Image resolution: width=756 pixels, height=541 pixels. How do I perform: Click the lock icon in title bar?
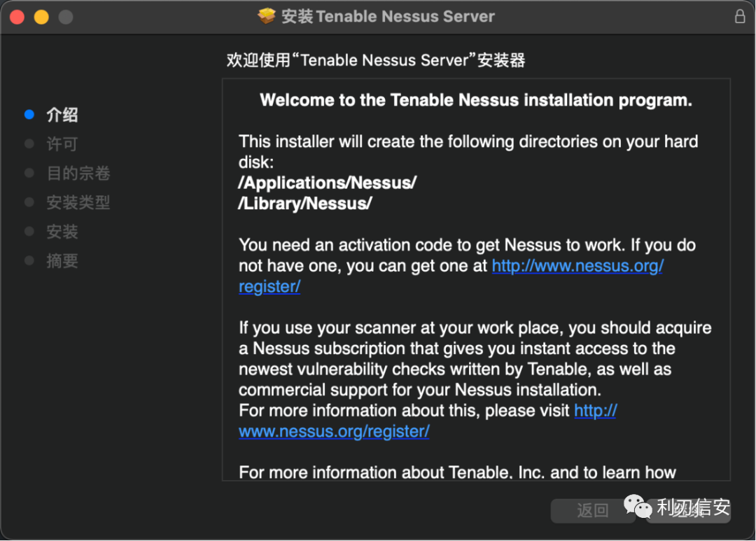coord(740,16)
